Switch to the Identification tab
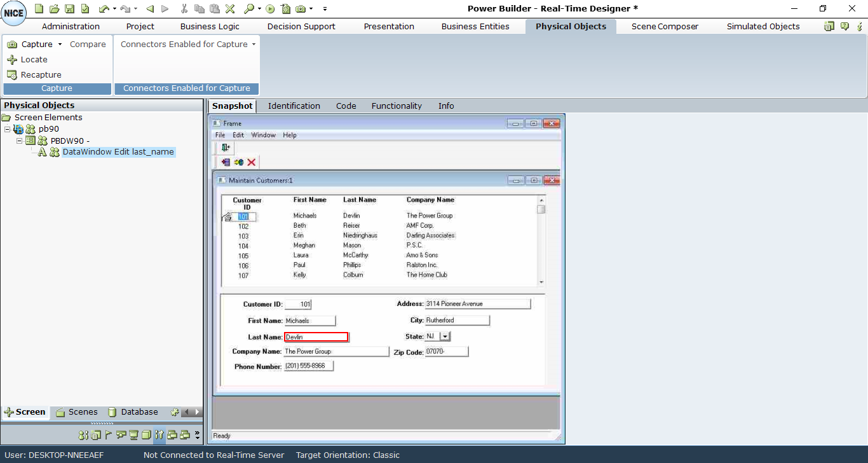The image size is (868, 463). [294, 106]
